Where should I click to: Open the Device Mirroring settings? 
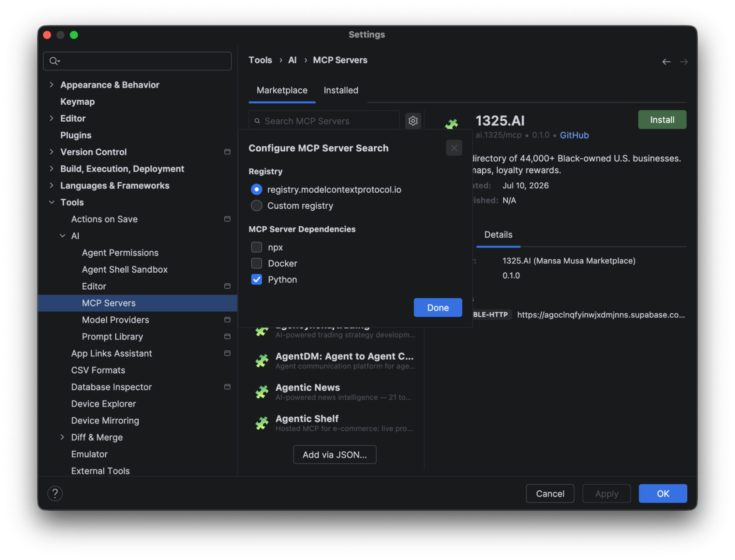pos(105,421)
